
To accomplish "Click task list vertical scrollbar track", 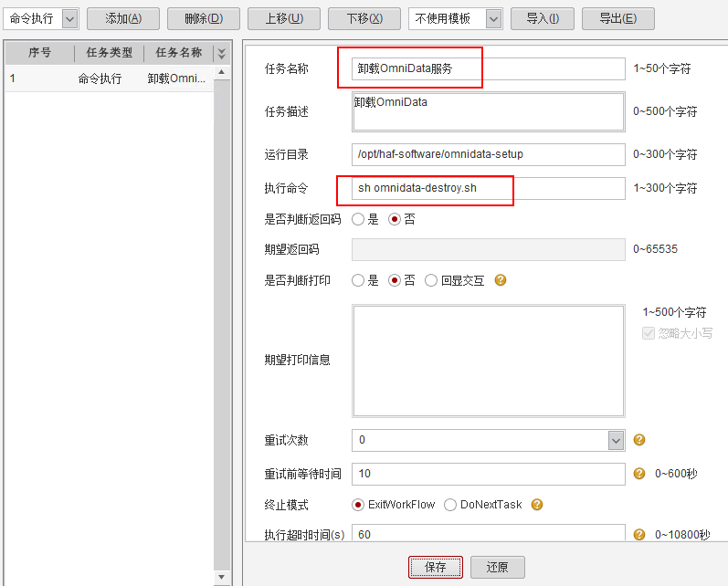I will click(221, 325).
